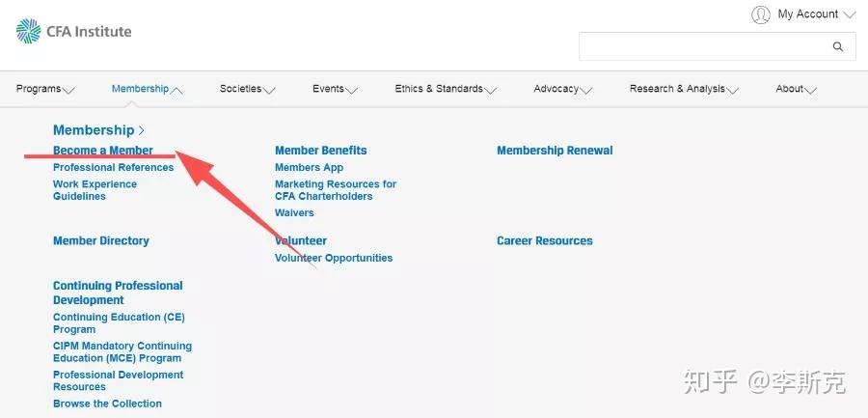Click the CFA Institute logo
This screenshot has height=418, width=868.
click(x=73, y=32)
